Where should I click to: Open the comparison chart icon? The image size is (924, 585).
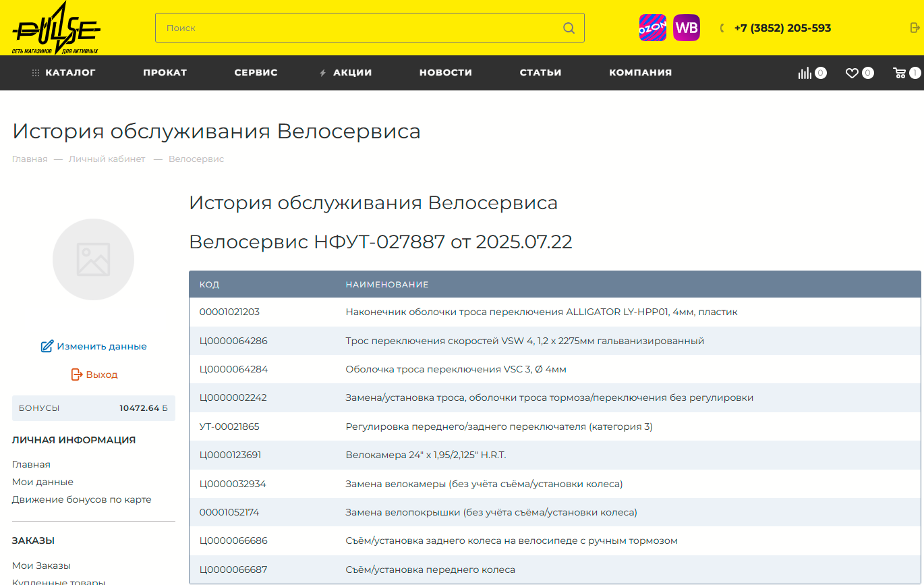click(x=805, y=73)
